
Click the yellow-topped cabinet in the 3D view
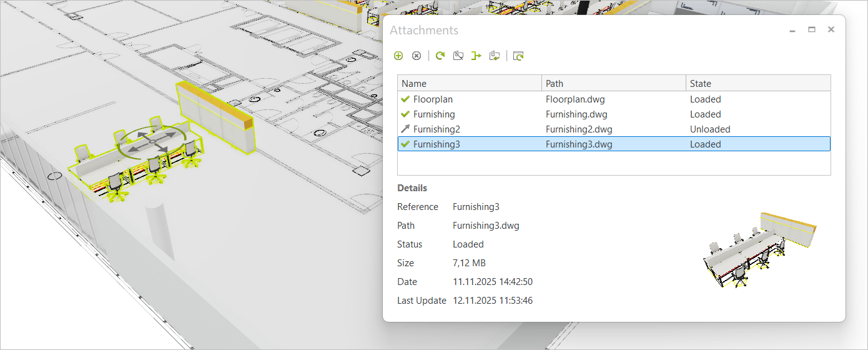click(217, 117)
